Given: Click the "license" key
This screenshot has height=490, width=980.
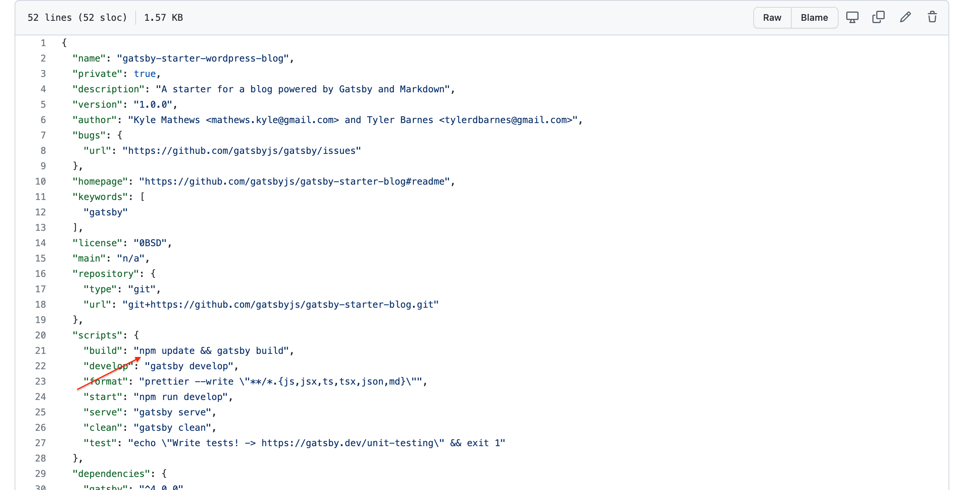Looking at the screenshot, I should tap(98, 243).
